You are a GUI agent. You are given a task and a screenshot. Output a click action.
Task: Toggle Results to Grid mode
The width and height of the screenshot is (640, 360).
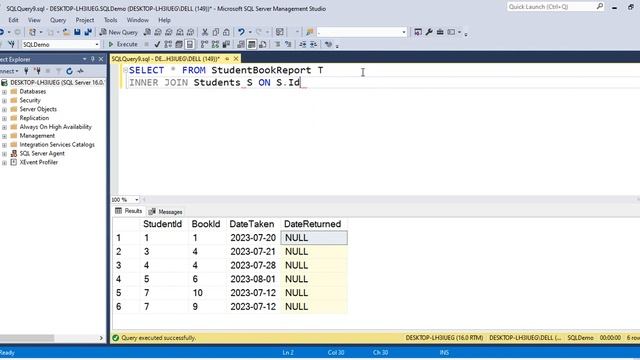[252, 44]
